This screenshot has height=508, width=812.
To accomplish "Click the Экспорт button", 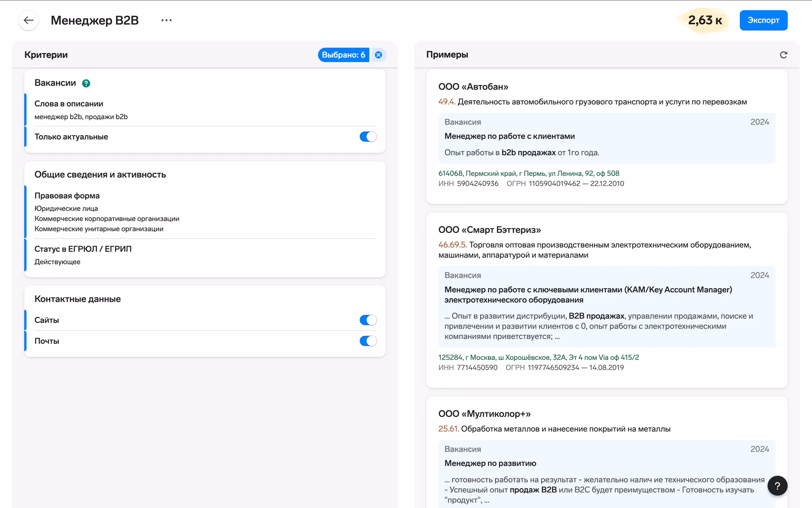I will pyautogui.click(x=763, y=20).
